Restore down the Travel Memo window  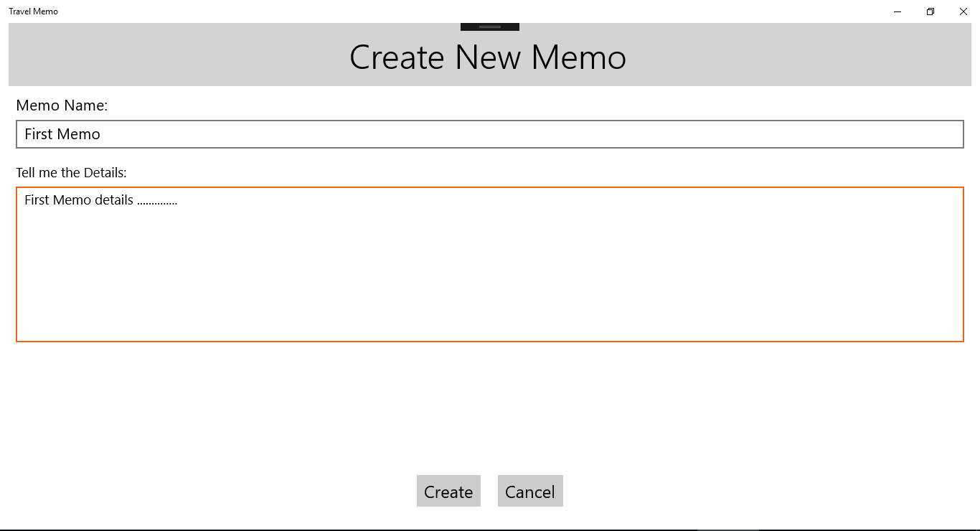(x=930, y=11)
